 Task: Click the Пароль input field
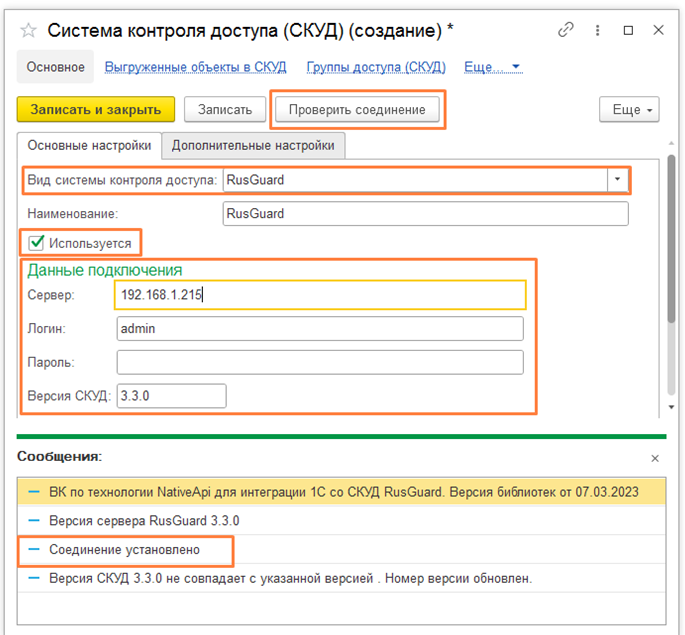tap(320, 362)
